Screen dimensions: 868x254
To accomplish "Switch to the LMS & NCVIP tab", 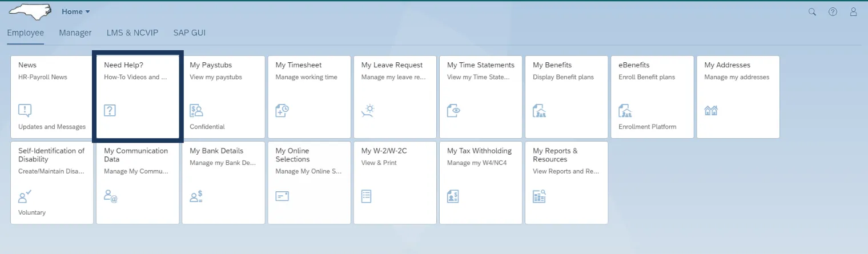I will pos(132,33).
